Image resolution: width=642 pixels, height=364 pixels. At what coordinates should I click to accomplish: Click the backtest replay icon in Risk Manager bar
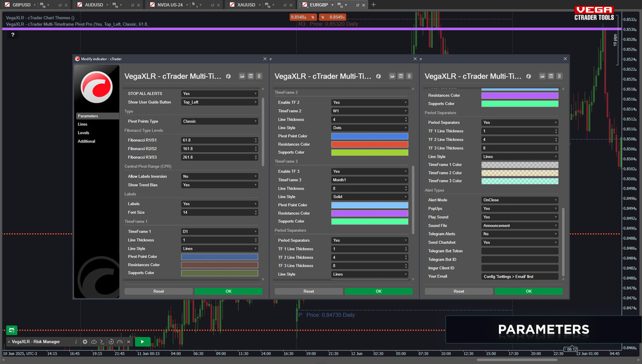(111, 342)
